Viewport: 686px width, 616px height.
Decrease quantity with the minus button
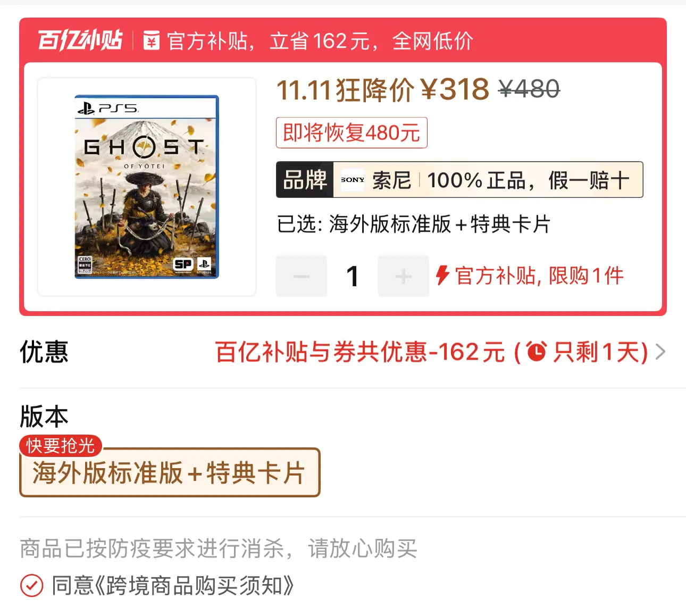301,276
